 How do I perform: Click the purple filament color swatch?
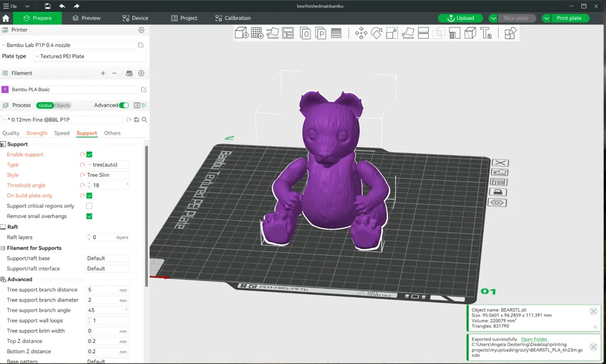point(5,90)
